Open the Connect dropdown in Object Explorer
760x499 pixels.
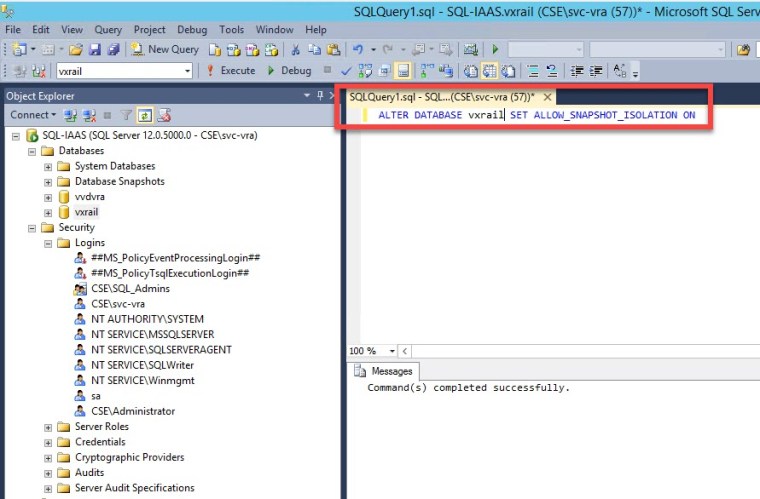[33, 115]
